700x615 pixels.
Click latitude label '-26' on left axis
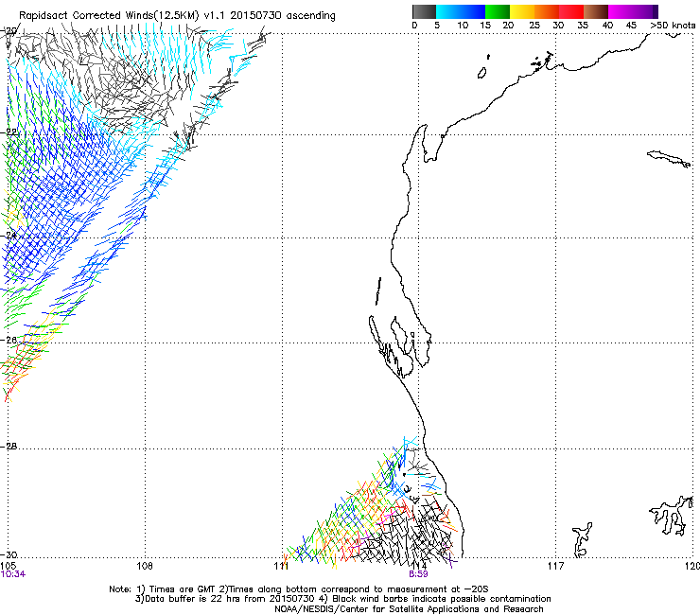[9, 340]
